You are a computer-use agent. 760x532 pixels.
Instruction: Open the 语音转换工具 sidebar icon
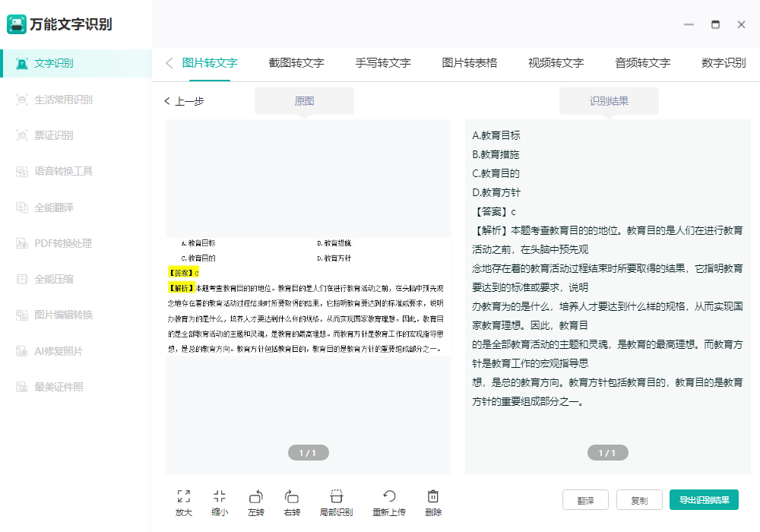(x=22, y=172)
